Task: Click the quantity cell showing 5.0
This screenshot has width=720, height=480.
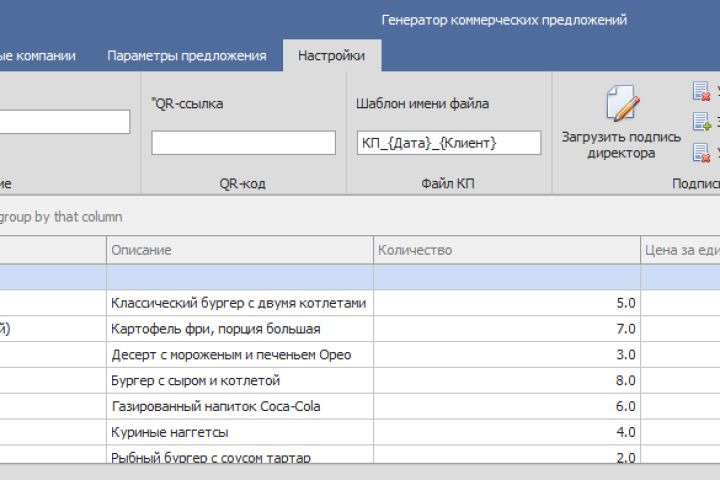Action: pos(507,302)
